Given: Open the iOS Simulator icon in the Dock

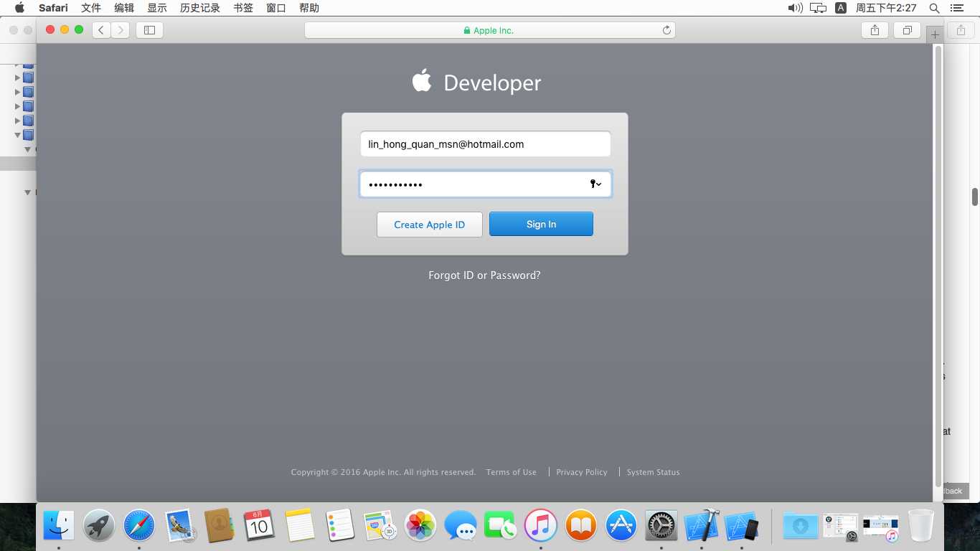Looking at the screenshot, I should [x=742, y=526].
